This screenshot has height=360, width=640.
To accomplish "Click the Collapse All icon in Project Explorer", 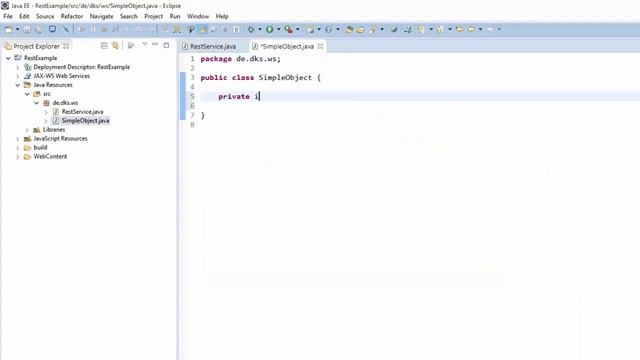I will (x=104, y=46).
